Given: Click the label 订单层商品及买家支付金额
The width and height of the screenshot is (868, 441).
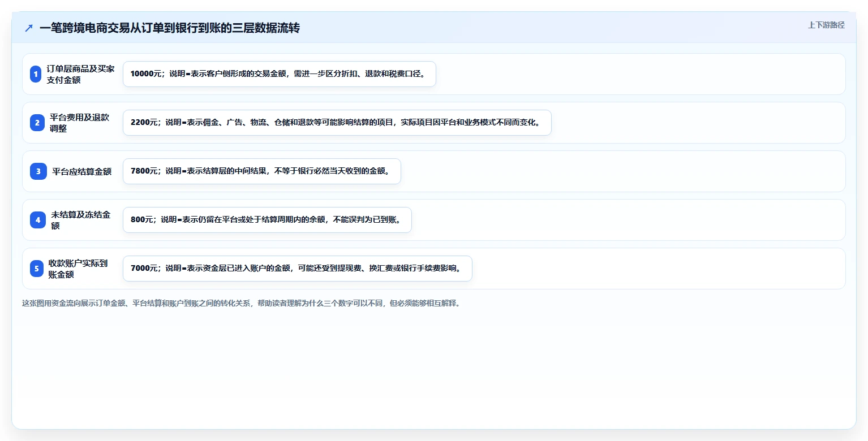Looking at the screenshot, I should (x=81, y=74).
